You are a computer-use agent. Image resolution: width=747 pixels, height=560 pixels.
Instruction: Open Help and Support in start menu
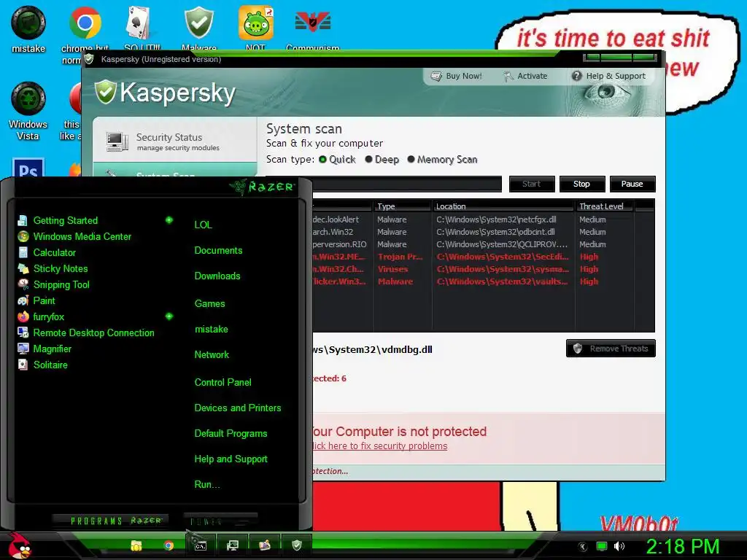(x=231, y=459)
